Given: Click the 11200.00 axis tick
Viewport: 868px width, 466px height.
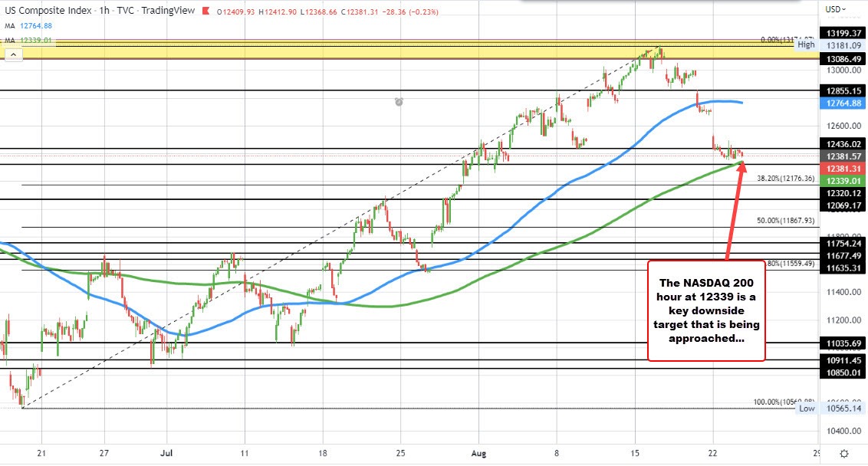Looking at the screenshot, I should point(843,320).
